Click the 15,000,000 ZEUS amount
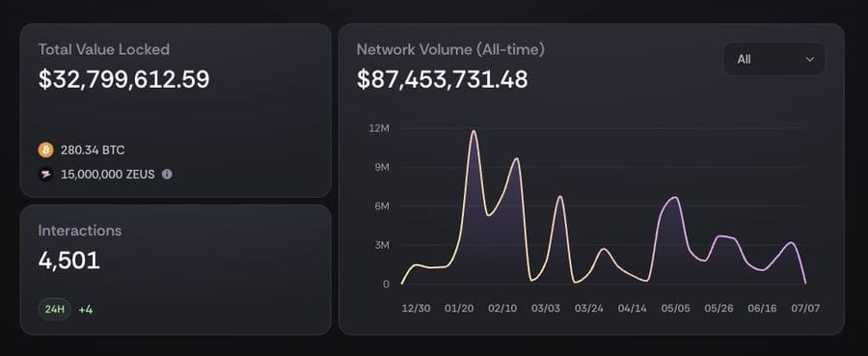Screen dimensions: 868x356 108,175
